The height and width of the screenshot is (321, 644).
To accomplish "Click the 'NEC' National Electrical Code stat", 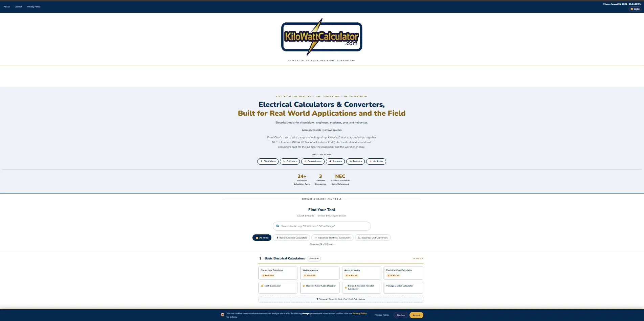I will coord(340,179).
